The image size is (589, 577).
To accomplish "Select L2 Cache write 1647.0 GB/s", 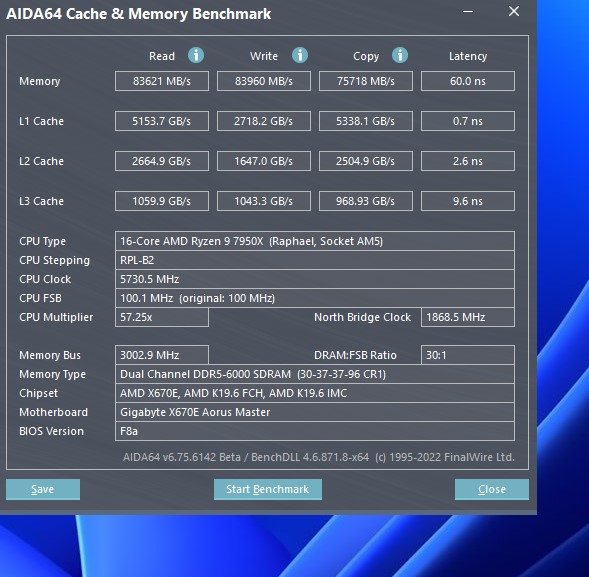I will click(264, 161).
